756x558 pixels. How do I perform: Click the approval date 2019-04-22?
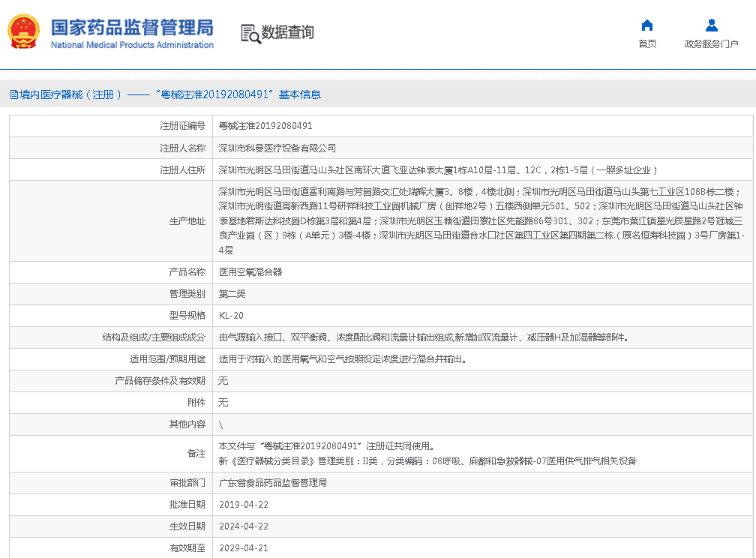click(x=244, y=505)
